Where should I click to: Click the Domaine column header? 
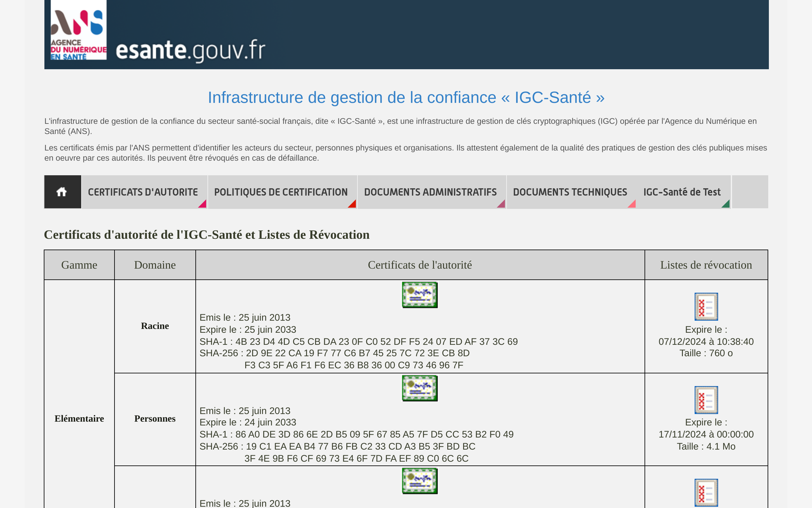[155, 265]
